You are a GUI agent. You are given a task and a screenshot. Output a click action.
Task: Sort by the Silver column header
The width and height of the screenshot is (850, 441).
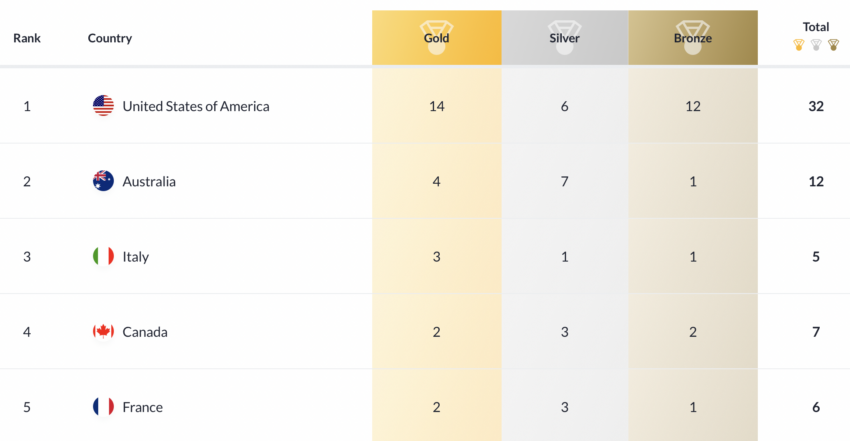(565, 38)
